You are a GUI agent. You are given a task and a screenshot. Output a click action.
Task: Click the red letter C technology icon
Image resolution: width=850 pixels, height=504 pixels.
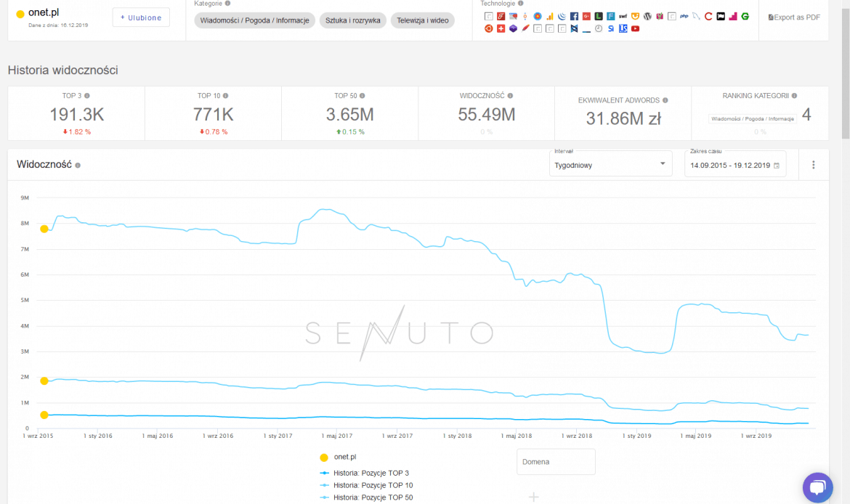[x=708, y=16]
